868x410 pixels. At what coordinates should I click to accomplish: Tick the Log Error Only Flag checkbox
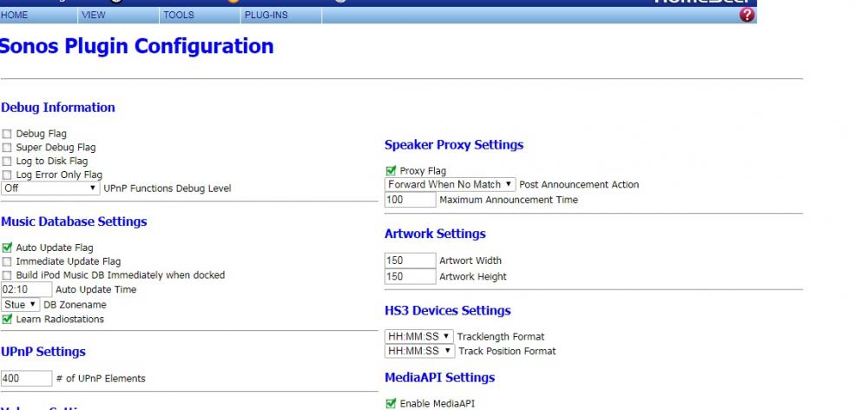(8, 175)
